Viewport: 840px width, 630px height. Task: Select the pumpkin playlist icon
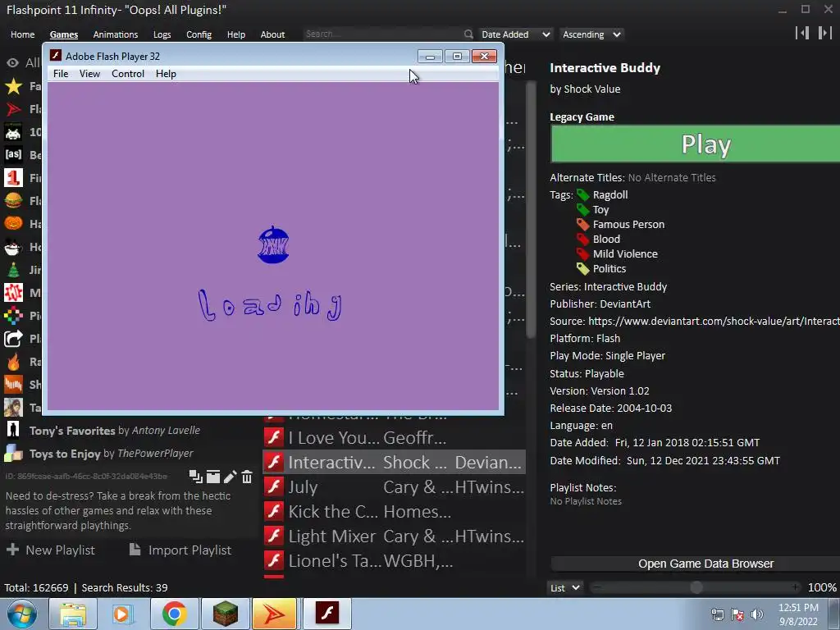pyautogui.click(x=13, y=223)
